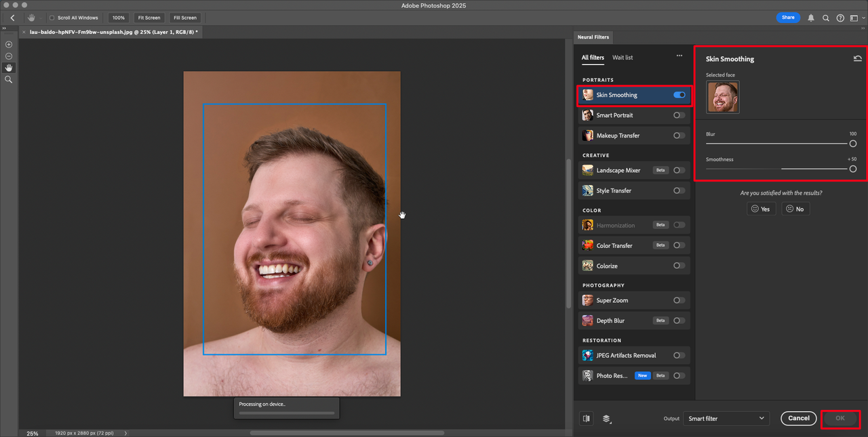Click the Makeup Transfer filter thumbnail icon
The width and height of the screenshot is (868, 437).
pyautogui.click(x=588, y=136)
